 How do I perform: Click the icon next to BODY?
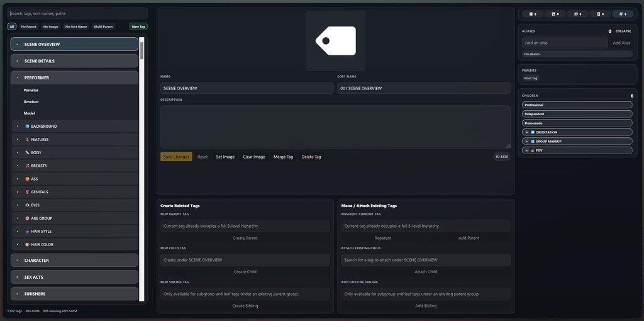pyautogui.click(x=27, y=152)
